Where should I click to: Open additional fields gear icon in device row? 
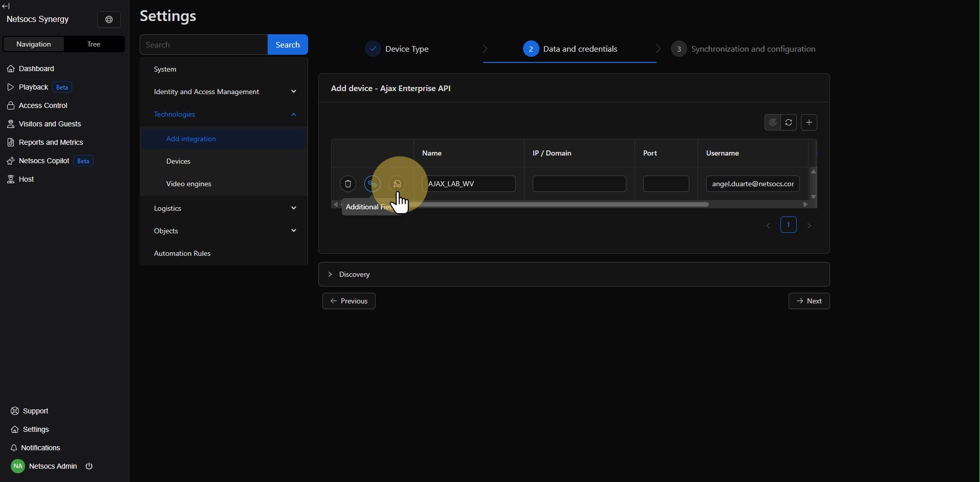372,184
